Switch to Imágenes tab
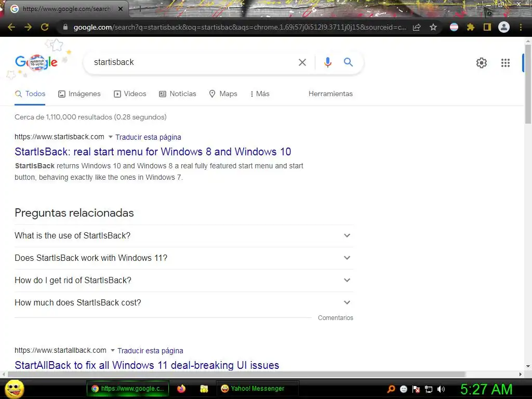The image size is (532, 399). click(79, 94)
